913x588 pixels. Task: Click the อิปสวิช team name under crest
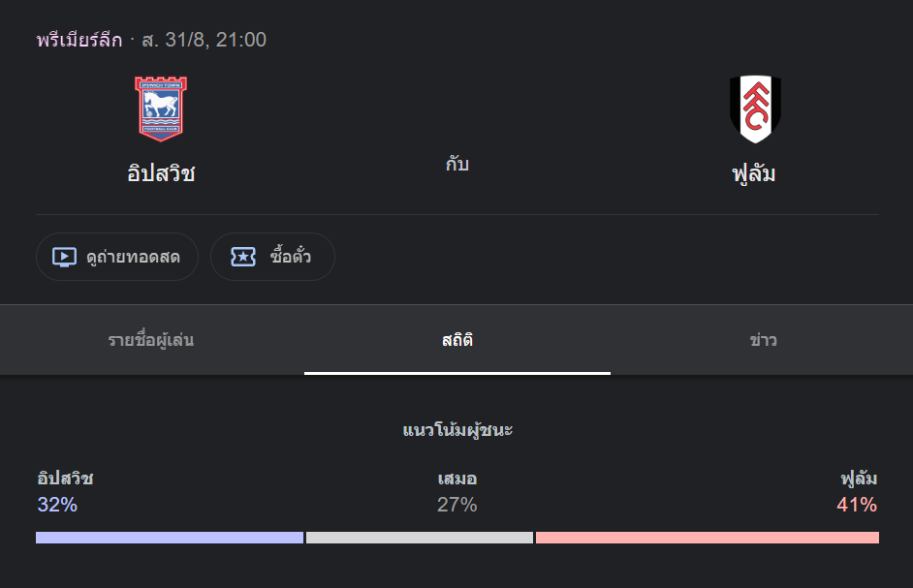coord(161,173)
